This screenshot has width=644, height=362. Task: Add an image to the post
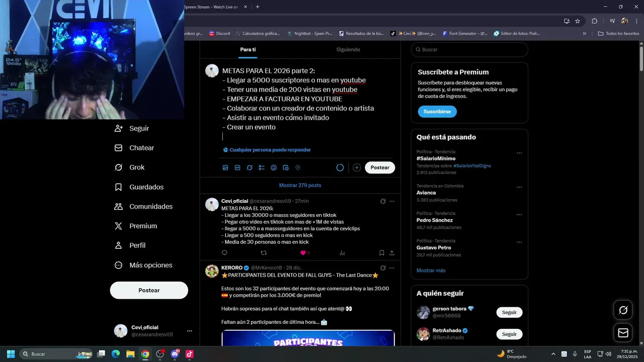click(225, 167)
